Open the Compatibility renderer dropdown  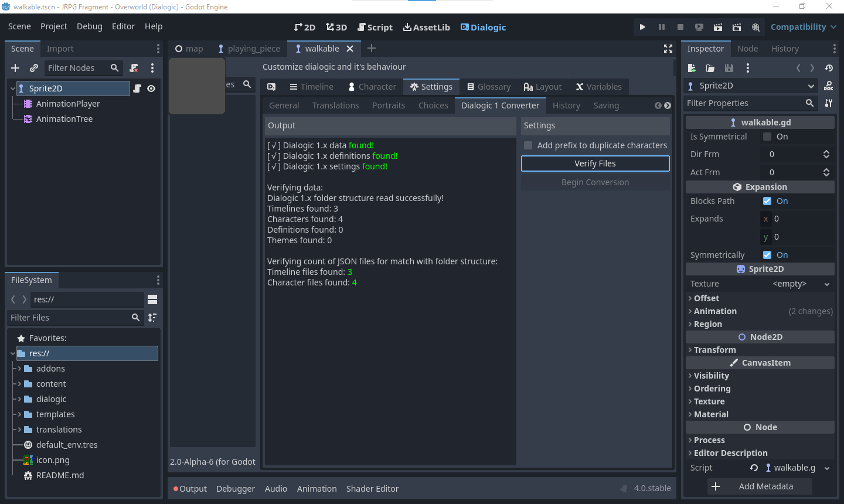tap(802, 27)
